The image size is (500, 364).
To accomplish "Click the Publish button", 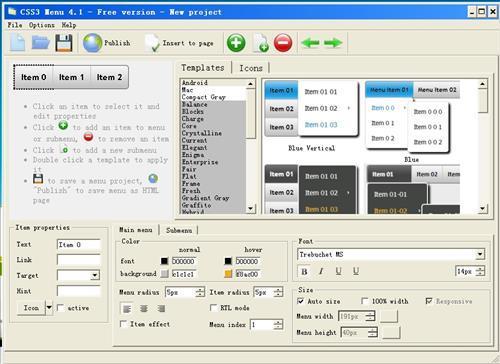I will [107, 43].
